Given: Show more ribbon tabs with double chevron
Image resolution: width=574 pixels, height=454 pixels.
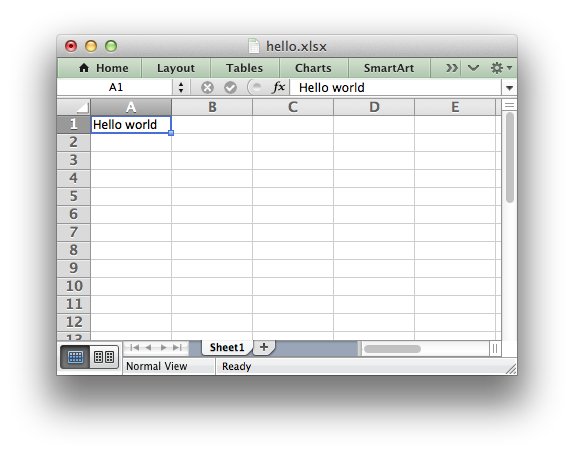Looking at the screenshot, I should click(x=451, y=68).
